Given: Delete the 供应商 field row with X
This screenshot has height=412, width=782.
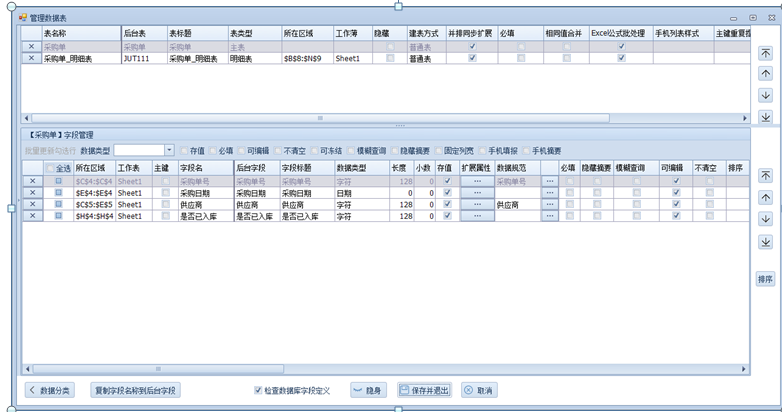Looking at the screenshot, I should click(x=32, y=204).
